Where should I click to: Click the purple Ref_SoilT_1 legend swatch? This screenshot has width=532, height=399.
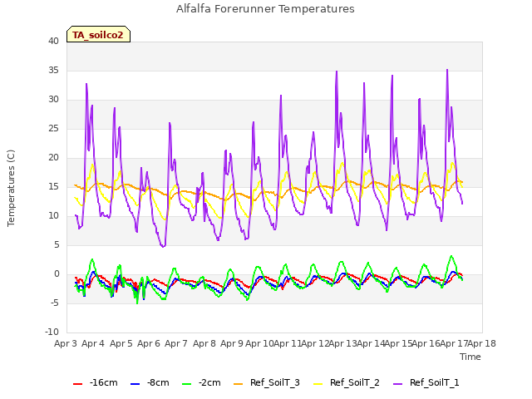397,384
